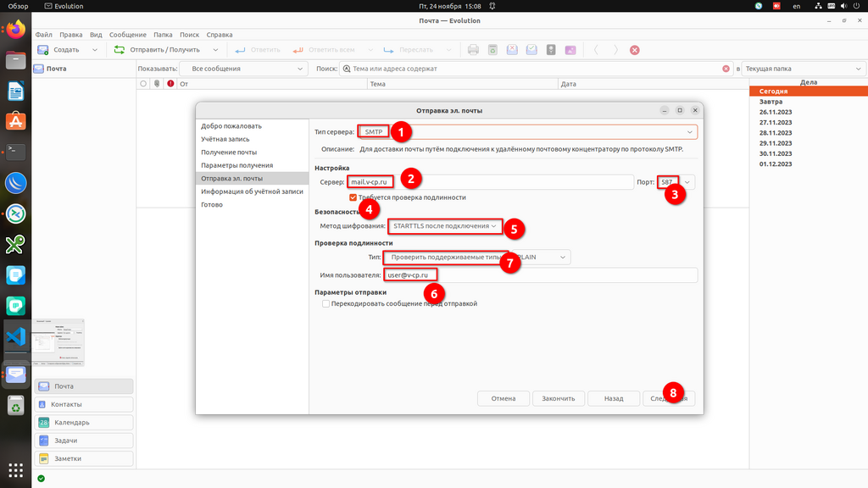Enable Перекодировать сообщение перед отправкой checkbox
This screenshot has height=488, width=868.
click(326, 303)
